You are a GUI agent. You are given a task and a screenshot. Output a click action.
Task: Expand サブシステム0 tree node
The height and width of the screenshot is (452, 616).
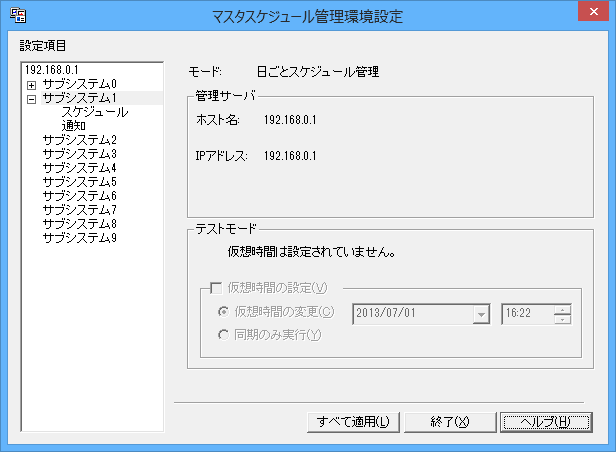click(x=31, y=85)
